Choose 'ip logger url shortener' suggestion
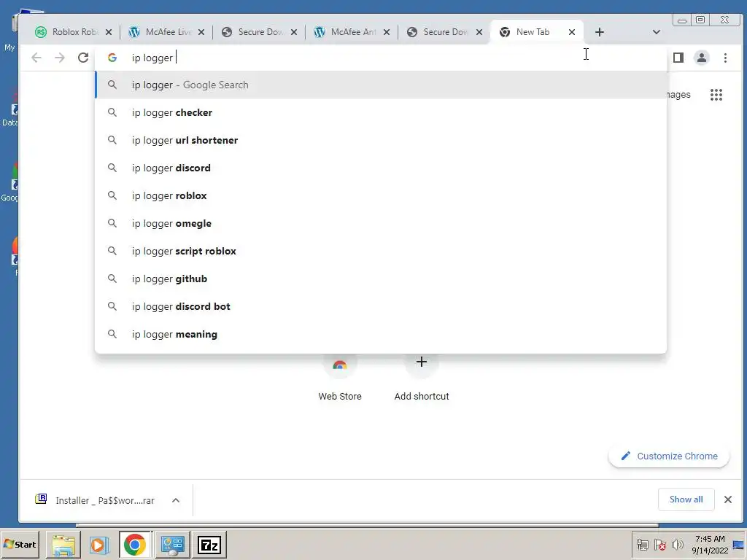Image resolution: width=747 pixels, height=560 pixels. pos(381,140)
